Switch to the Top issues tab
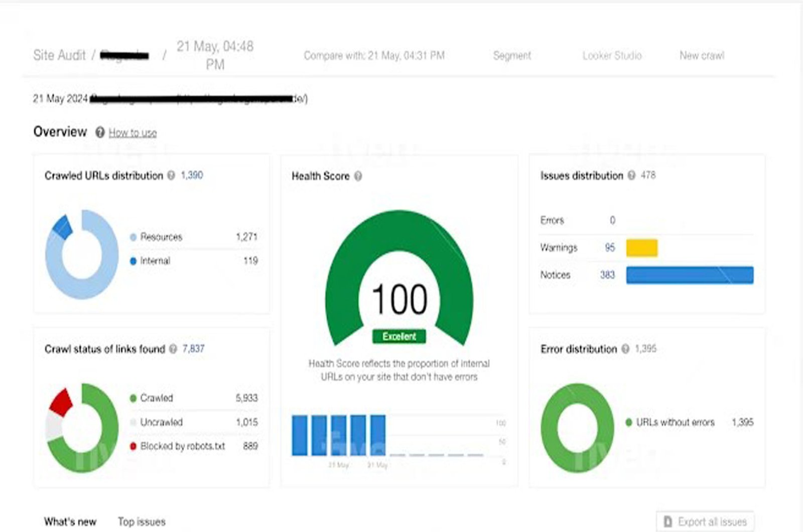Image resolution: width=803 pixels, height=532 pixels. [142, 521]
